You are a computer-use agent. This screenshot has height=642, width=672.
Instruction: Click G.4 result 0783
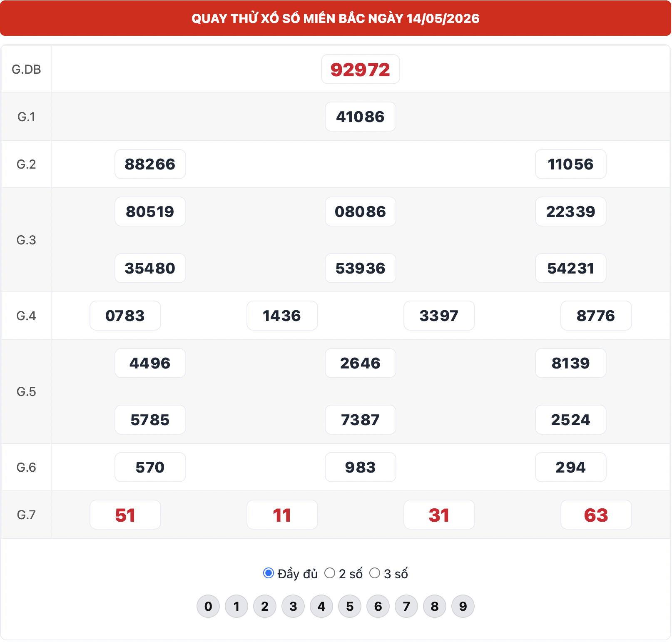click(x=125, y=316)
